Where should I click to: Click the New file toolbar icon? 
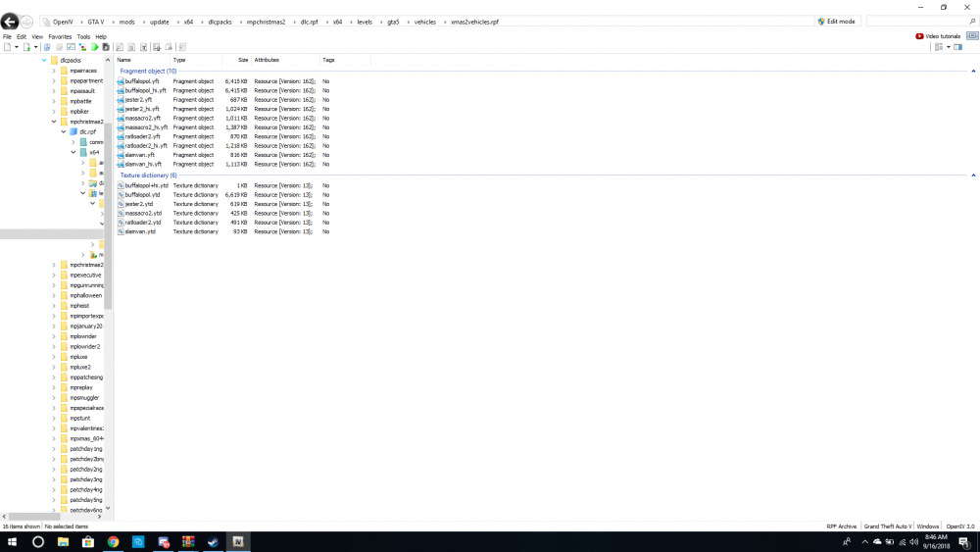8,47
